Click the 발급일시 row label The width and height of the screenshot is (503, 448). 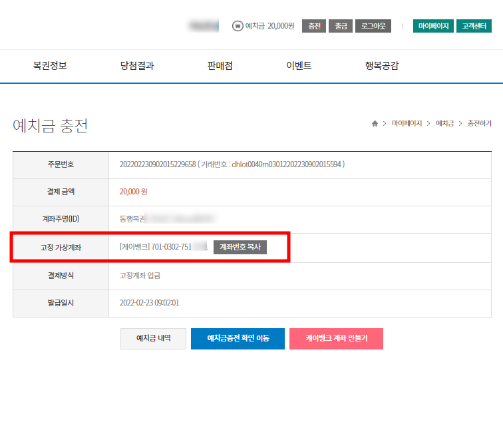(x=61, y=303)
